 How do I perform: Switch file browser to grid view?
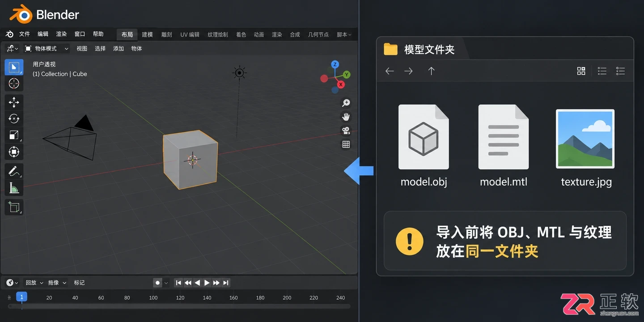coord(581,71)
